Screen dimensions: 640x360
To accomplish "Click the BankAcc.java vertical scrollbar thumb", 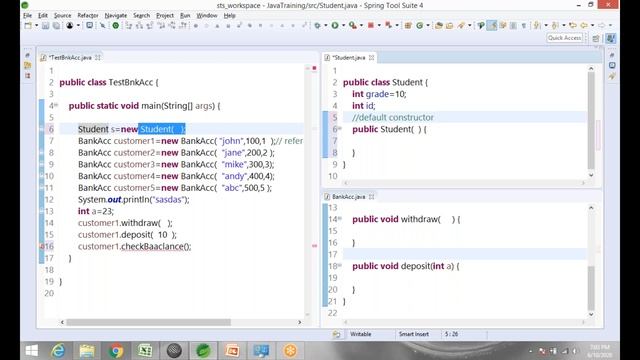I will [x=591, y=288].
